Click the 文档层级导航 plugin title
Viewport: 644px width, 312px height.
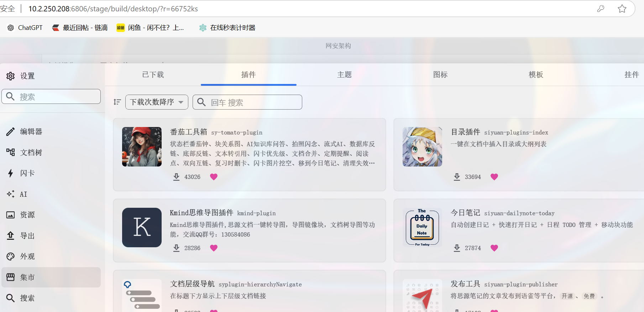[x=192, y=284]
